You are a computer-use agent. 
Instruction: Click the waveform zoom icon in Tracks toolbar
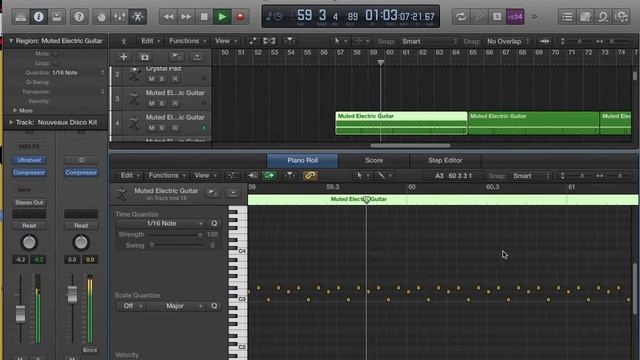tap(544, 41)
